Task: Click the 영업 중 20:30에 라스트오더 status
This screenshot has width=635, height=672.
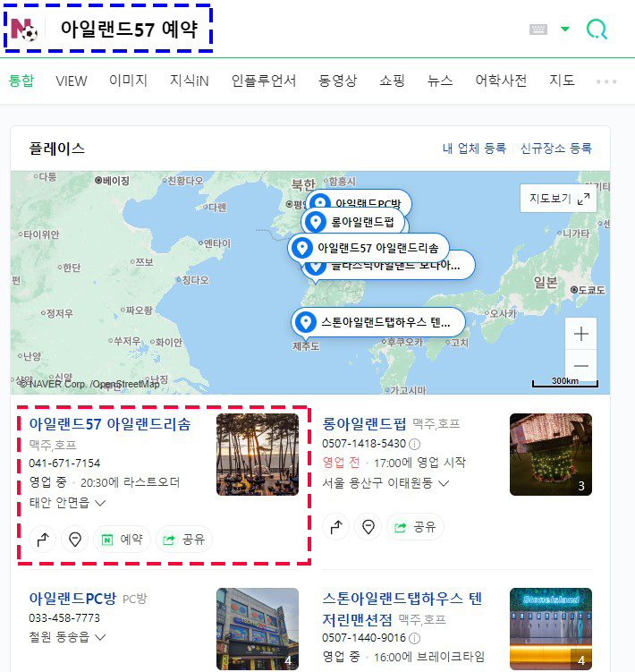Action: [104, 482]
